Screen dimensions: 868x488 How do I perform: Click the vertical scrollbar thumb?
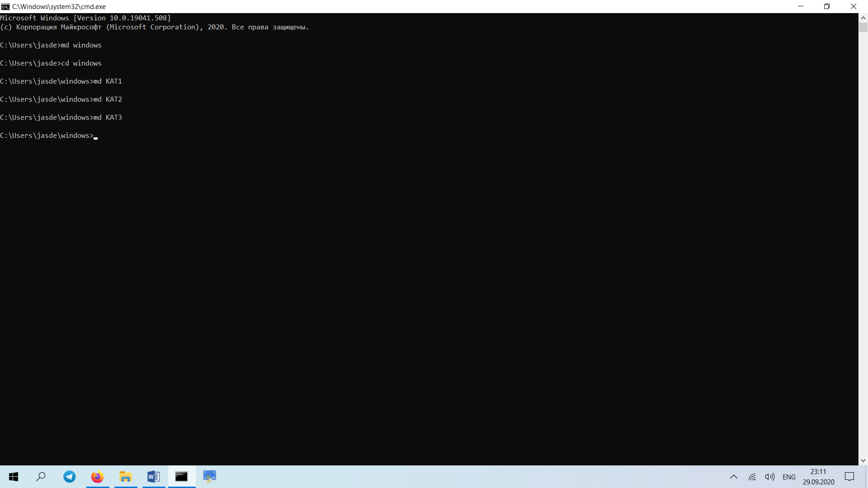coord(863,28)
